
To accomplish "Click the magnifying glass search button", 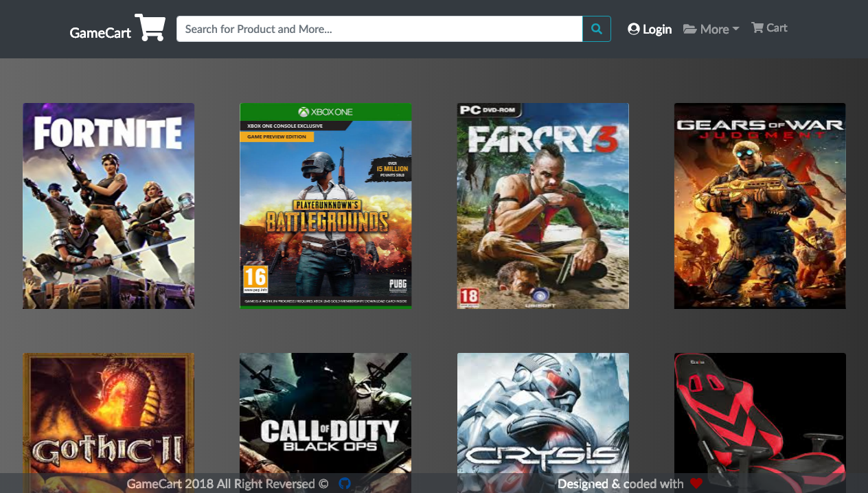I will [x=597, y=29].
